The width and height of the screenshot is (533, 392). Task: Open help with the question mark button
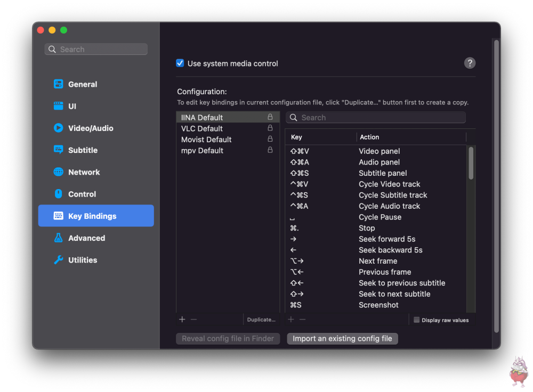[x=470, y=63]
